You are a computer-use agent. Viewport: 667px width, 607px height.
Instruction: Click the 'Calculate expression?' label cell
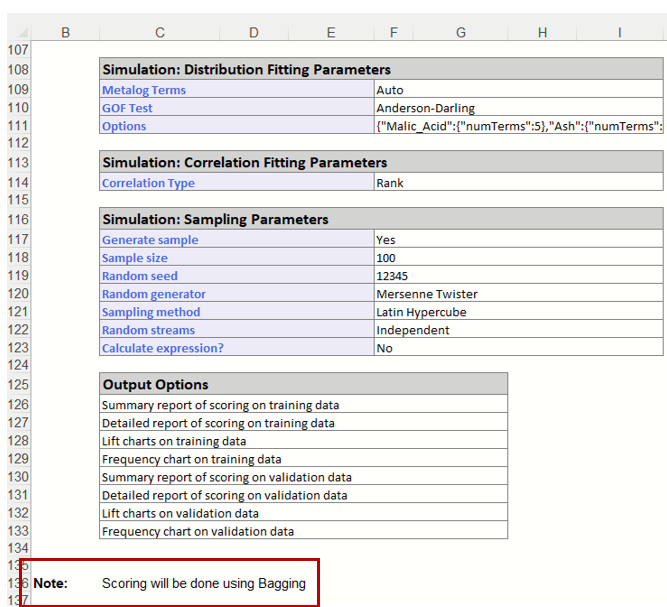pos(160,348)
